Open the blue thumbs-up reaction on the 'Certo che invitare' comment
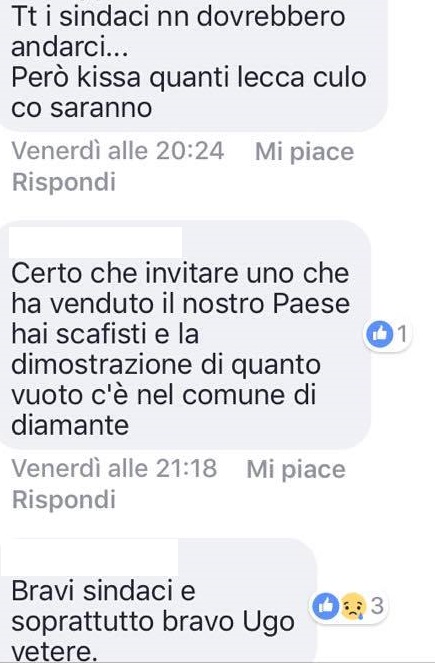Image resolution: width=435 pixels, height=669 pixels. click(379, 334)
